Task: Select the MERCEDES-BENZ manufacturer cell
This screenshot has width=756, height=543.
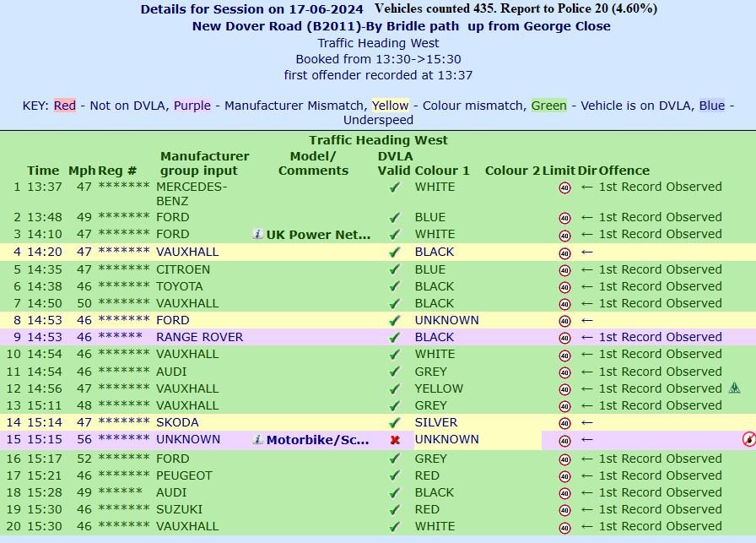Action: click(192, 194)
